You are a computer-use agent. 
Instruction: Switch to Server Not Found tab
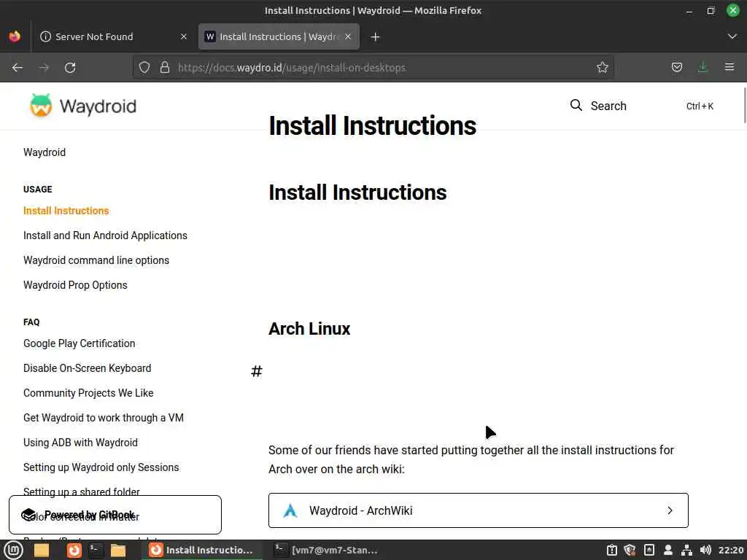pos(112,36)
